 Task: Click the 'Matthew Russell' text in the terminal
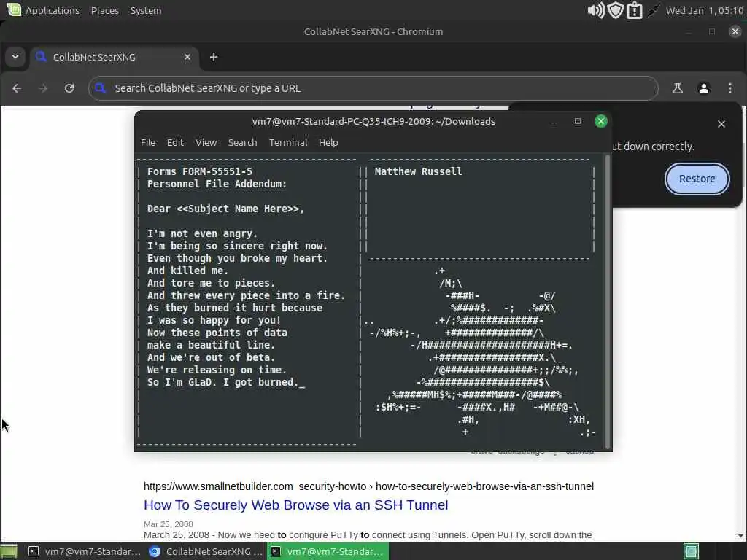click(418, 171)
